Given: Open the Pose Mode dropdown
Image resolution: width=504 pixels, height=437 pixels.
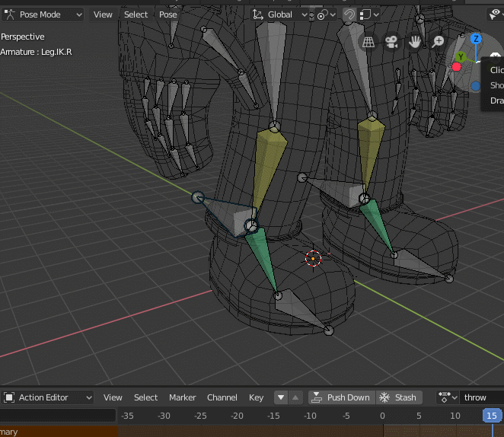Looking at the screenshot, I should 43,14.
